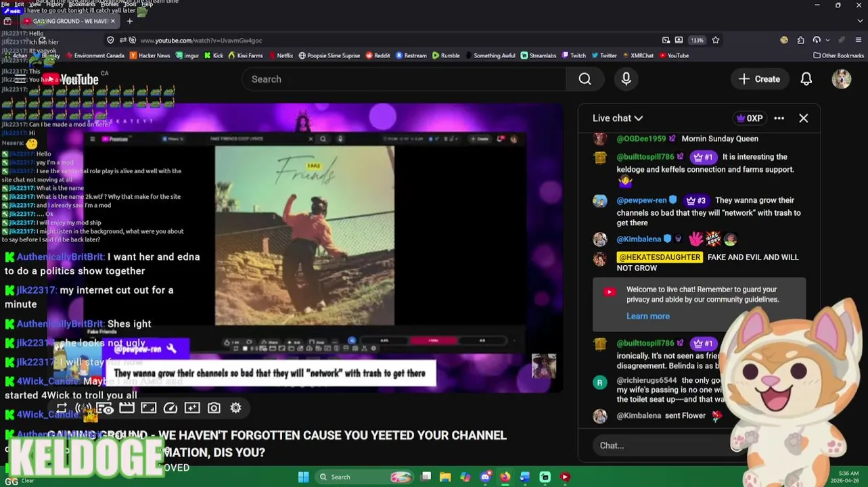Take a screenshot with the camera icon
868x487 pixels.
coord(214,408)
